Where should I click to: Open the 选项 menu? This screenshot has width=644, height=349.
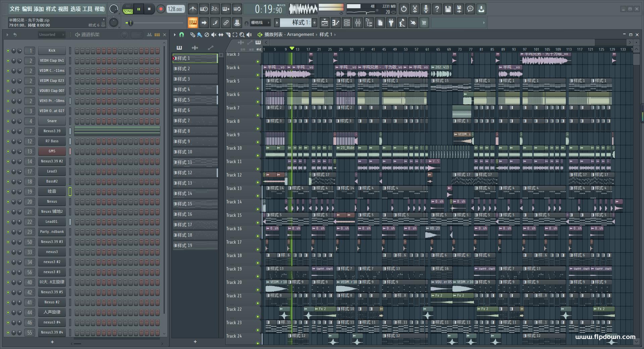pos(75,9)
